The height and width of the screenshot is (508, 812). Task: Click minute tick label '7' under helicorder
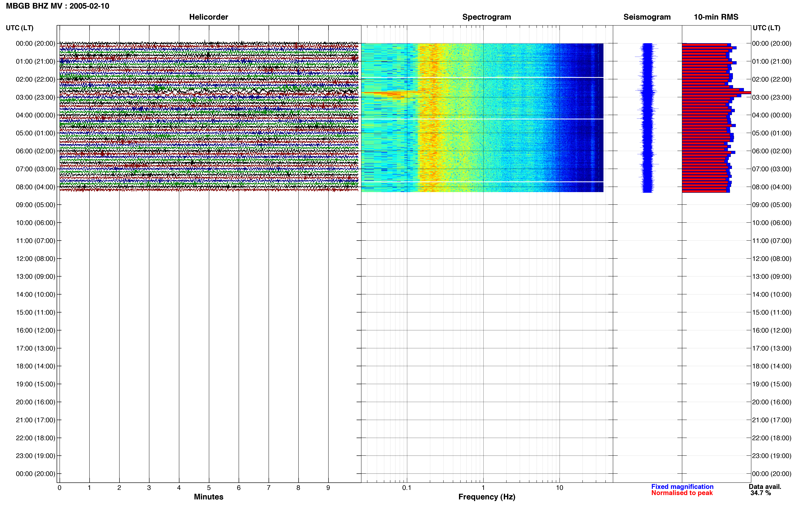(x=269, y=487)
